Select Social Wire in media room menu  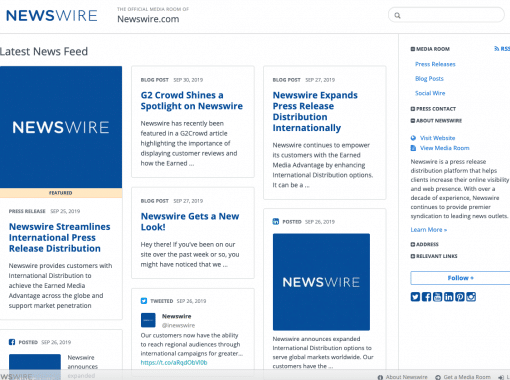coord(430,93)
